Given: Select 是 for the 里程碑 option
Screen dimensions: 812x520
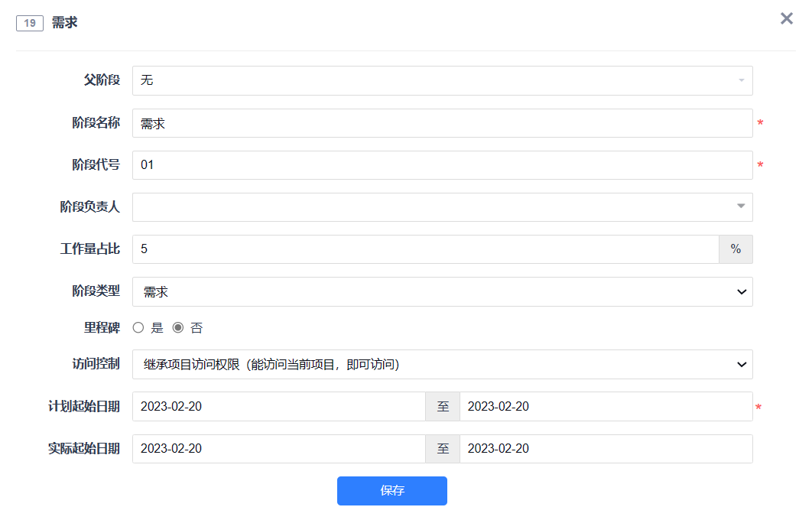Looking at the screenshot, I should (x=138, y=327).
